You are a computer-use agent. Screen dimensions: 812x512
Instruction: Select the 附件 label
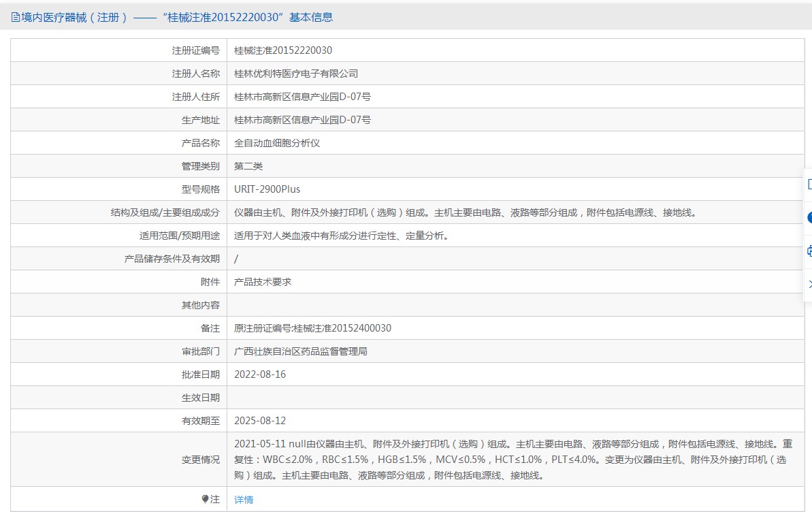tap(210, 282)
